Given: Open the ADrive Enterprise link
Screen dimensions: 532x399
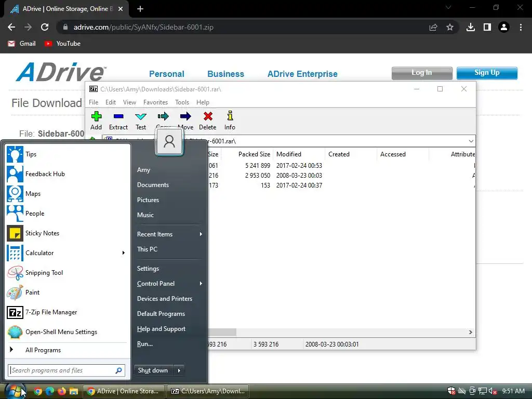Looking at the screenshot, I should [x=302, y=74].
